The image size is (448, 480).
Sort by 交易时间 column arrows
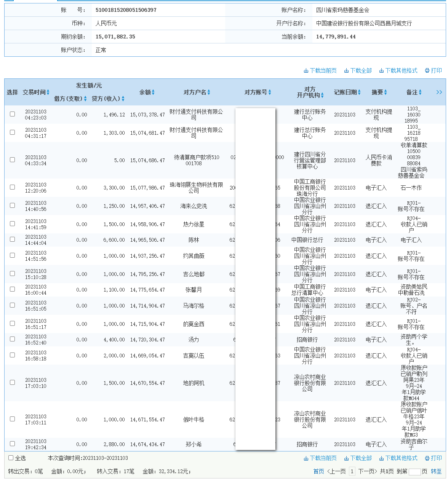tap(48, 92)
